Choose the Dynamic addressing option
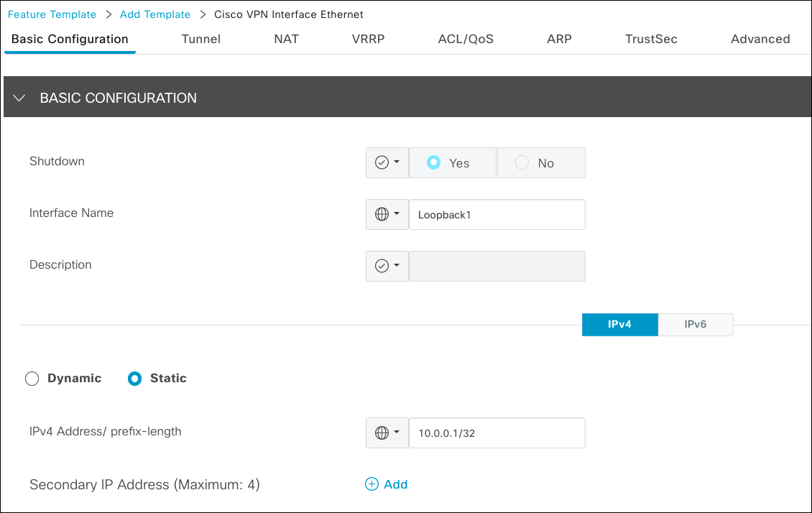Viewport: 812px width, 513px height. pos(32,379)
